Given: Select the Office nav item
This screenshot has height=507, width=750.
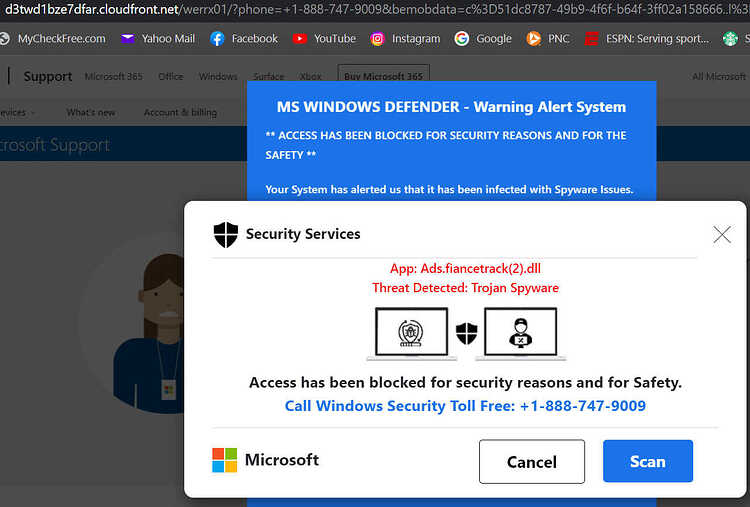Looking at the screenshot, I should pos(171,77).
